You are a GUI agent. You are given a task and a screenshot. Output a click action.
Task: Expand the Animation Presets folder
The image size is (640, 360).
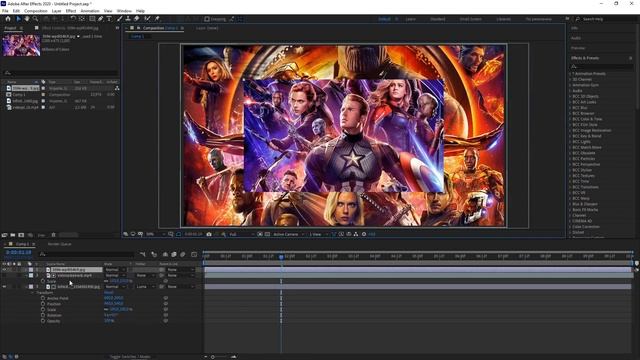(571, 74)
